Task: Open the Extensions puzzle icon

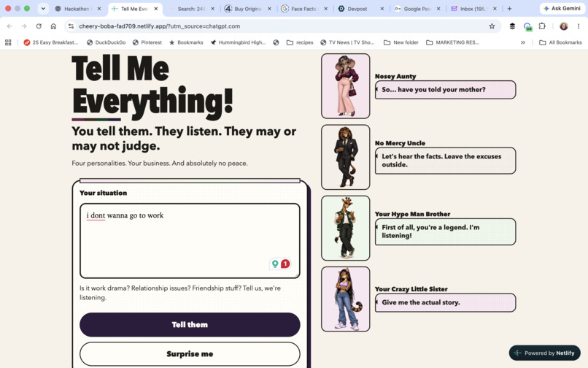Action: click(542, 26)
